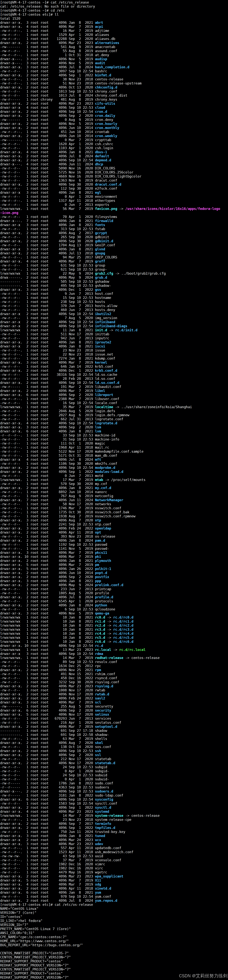Select the 'firewalld' directory name
The height and width of the screenshot is (980, 228).
click(104, 221)
